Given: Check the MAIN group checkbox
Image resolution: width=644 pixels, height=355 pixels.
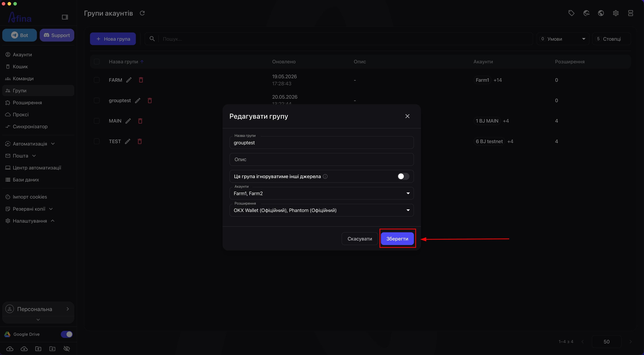Looking at the screenshot, I should (x=96, y=121).
